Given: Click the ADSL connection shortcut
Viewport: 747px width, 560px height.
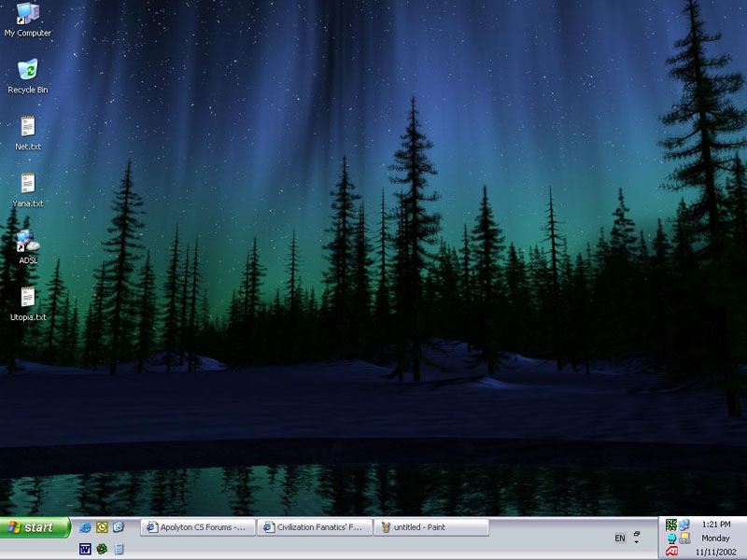Looking at the screenshot, I should pyautogui.click(x=28, y=241).
